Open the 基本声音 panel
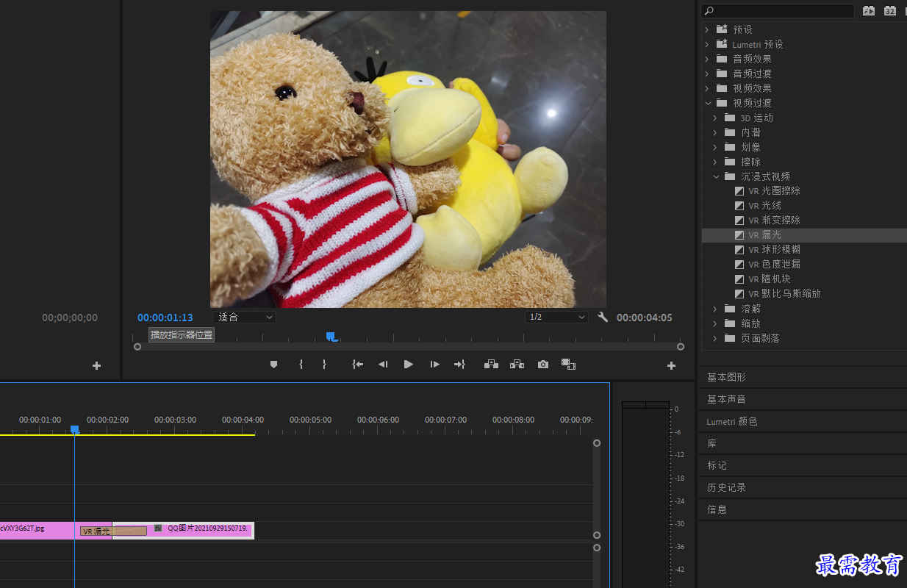 [726, 399]
